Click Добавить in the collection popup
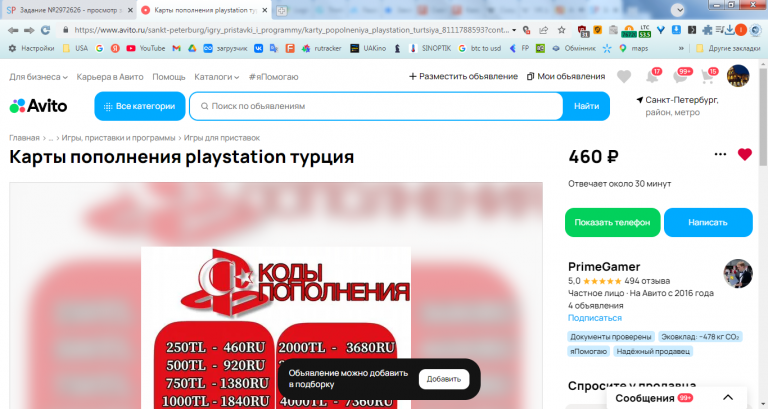This screenshot has width=768, height=409. (443, 379)
